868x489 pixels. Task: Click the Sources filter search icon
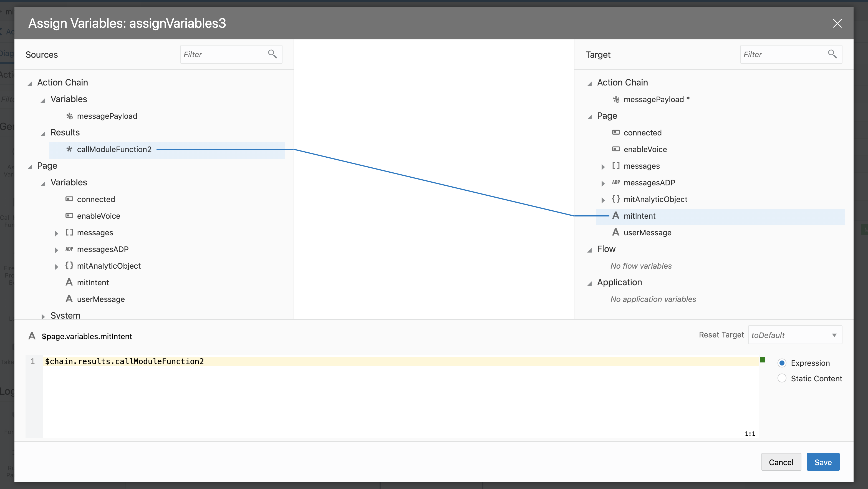(272, 54)
